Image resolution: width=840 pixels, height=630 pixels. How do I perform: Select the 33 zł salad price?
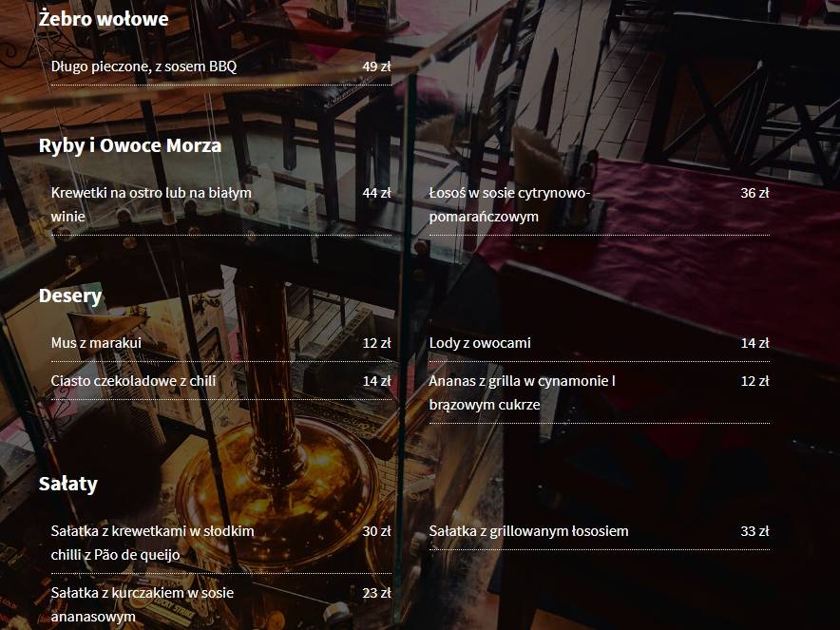coord(754,531)
